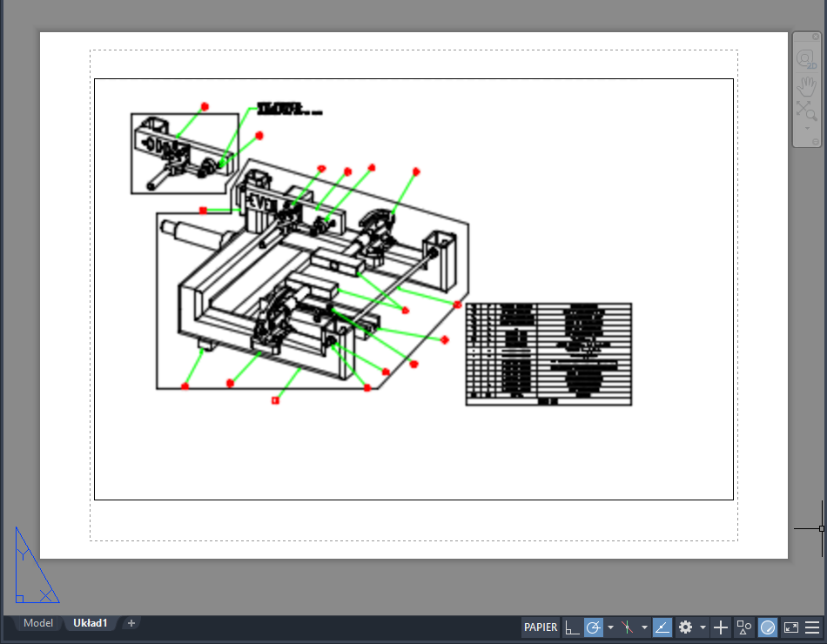
Task: Click the PAPIER space button in status bar
Action: (540, 627)
